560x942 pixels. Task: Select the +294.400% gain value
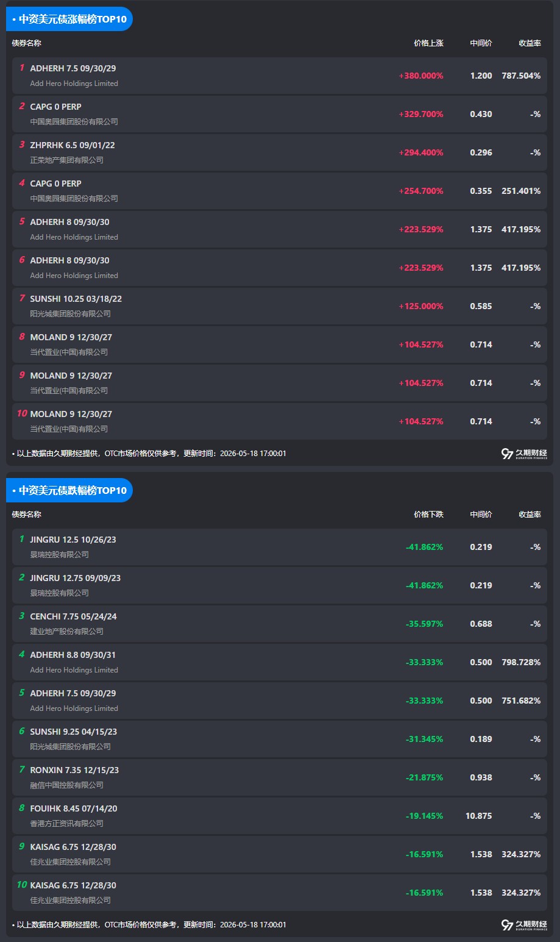pyautogui.click(x=421, y=153)
